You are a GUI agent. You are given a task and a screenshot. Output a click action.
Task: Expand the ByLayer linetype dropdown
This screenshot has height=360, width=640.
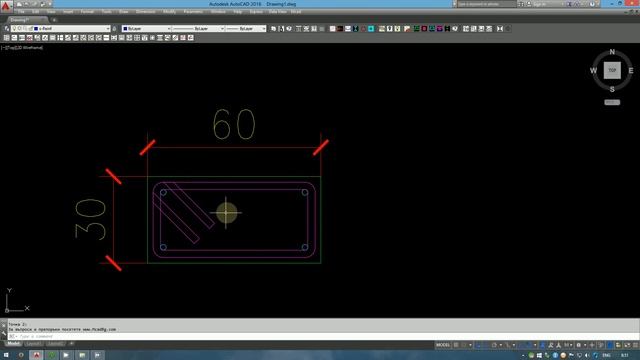[222, 29]
